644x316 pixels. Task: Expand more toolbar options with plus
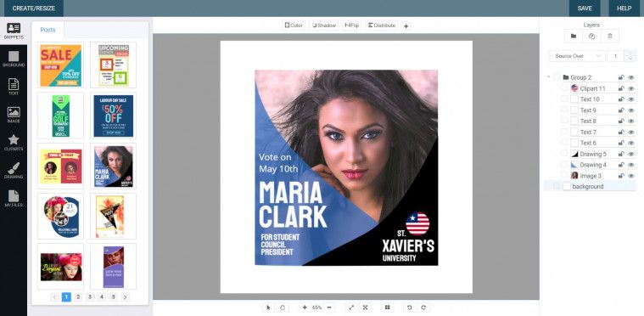(406, 25)
